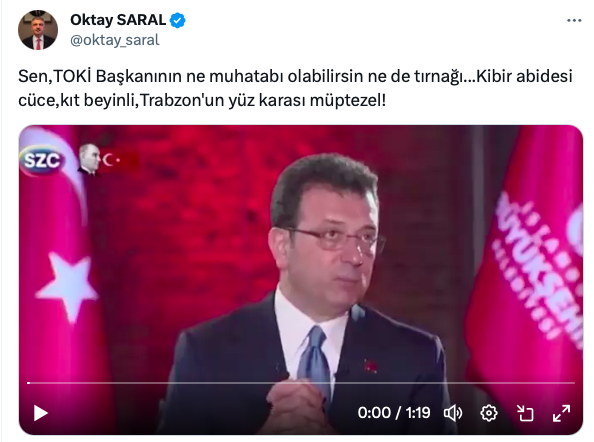This screenshot has height=442, width=594.
Task: Mute the video with the speaker icon
Action: pyautogui.click(x=453, y=413)
